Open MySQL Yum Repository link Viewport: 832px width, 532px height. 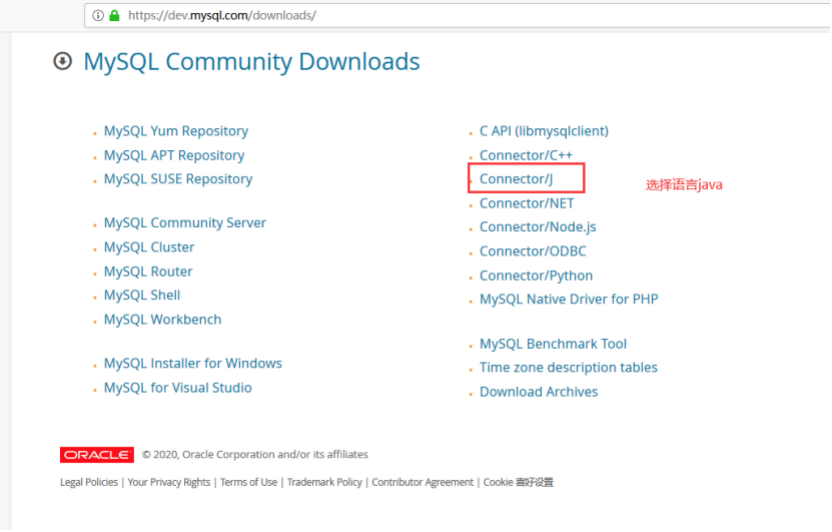[x=176, y=131]
